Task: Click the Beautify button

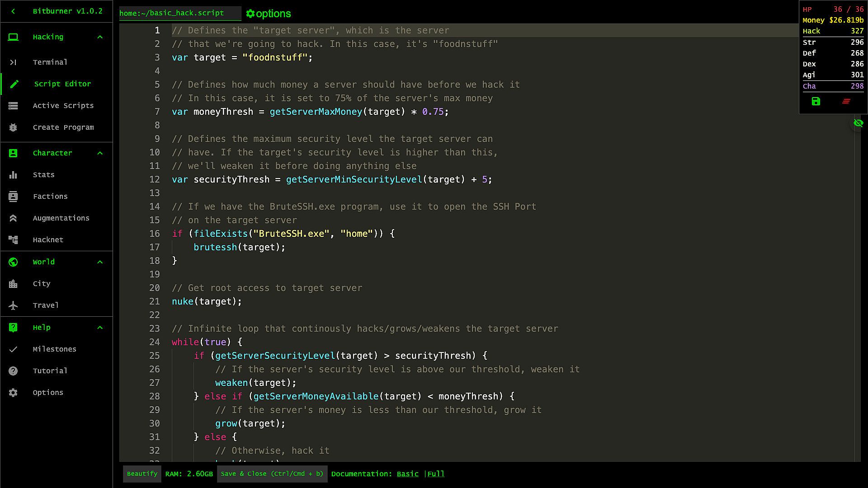Action: tap(142, 474)
